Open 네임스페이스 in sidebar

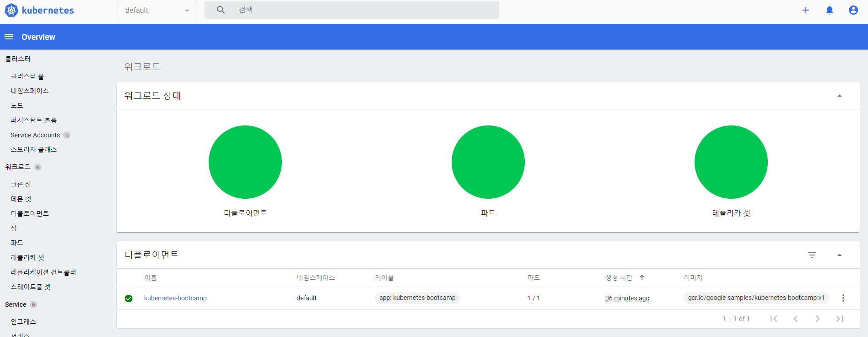(x=30, y=91)
